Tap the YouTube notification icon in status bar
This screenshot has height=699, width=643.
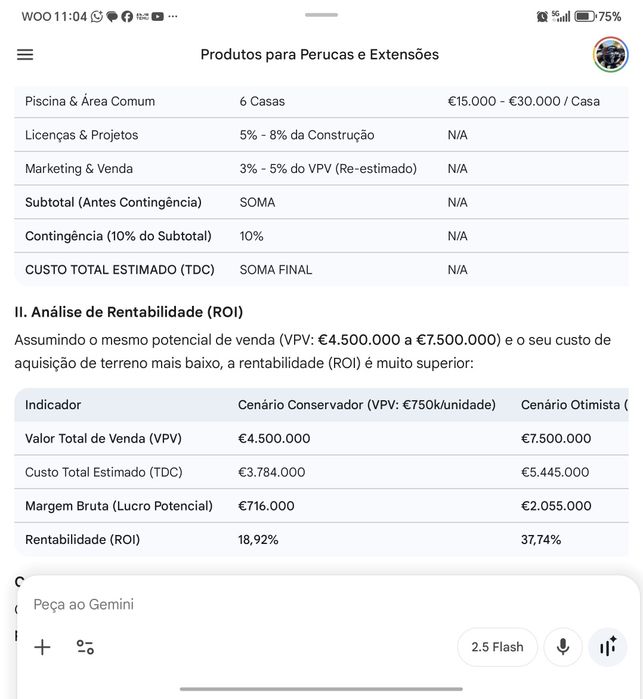(x=158, y=17)
